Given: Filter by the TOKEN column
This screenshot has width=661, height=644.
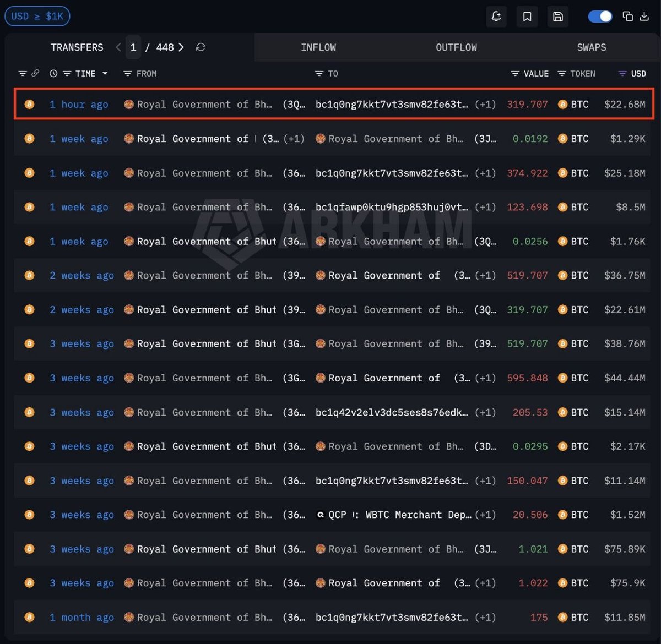Looking at the screenshot, I should [576, 73].
